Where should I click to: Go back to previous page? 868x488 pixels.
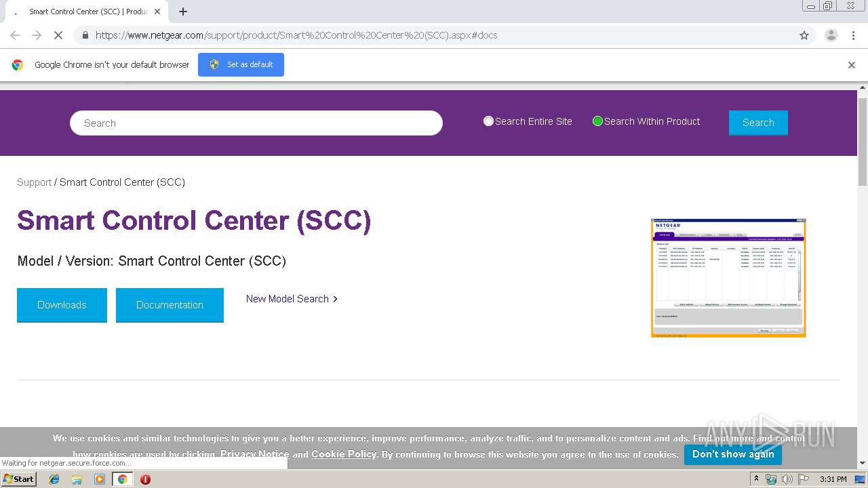15,35
